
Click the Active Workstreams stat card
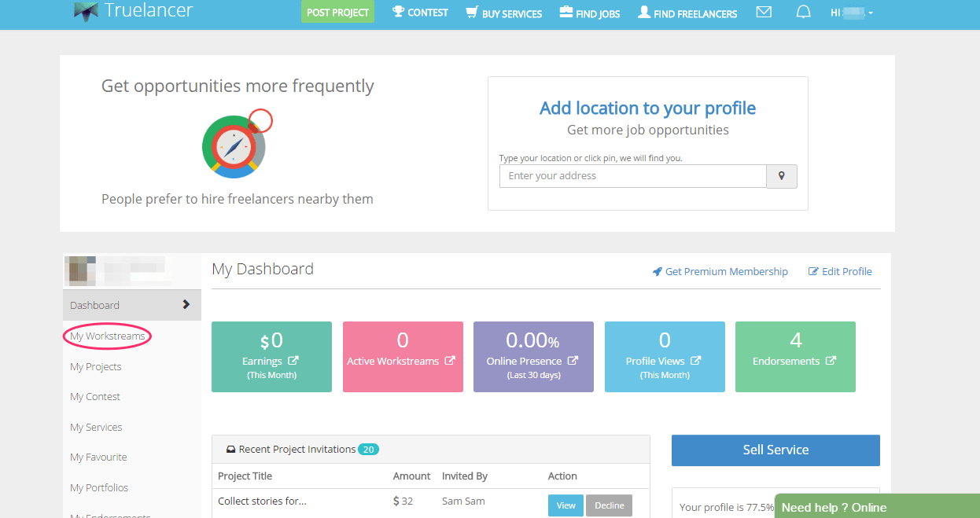pyautogui.click(x=403, y=357)
